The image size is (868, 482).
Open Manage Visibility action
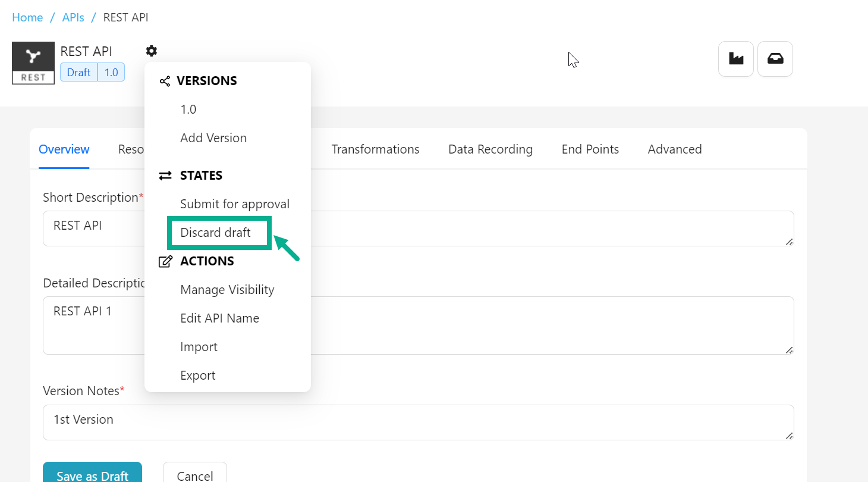tap(227, 290)
